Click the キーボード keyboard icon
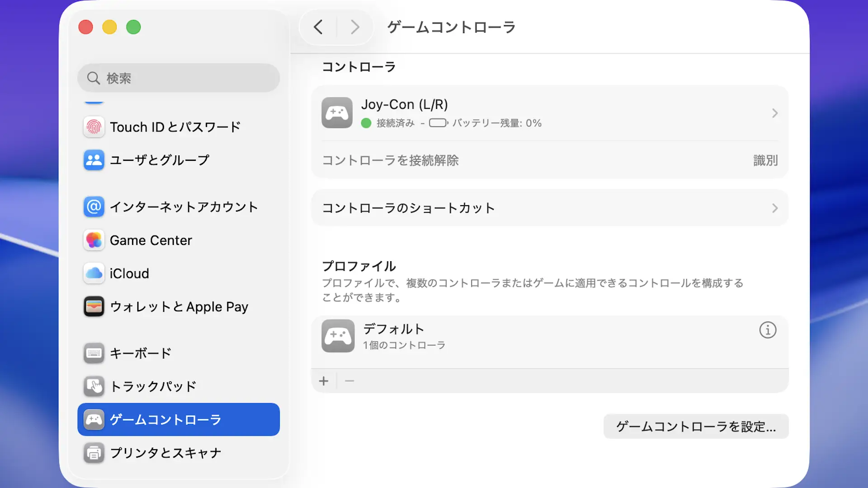Viewport: 868px width, 488px height. 94,353
